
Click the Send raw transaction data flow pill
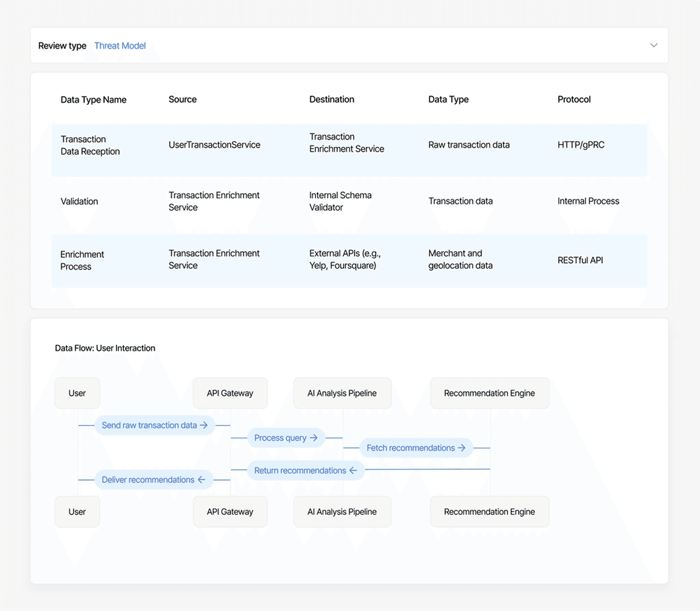click(154, 425)
